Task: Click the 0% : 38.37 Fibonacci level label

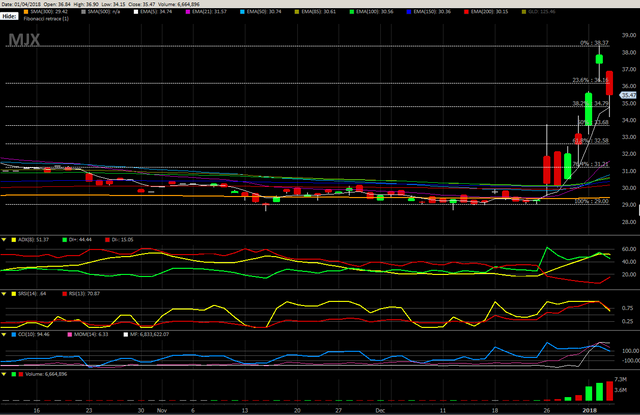Action: tap(594, 43)
